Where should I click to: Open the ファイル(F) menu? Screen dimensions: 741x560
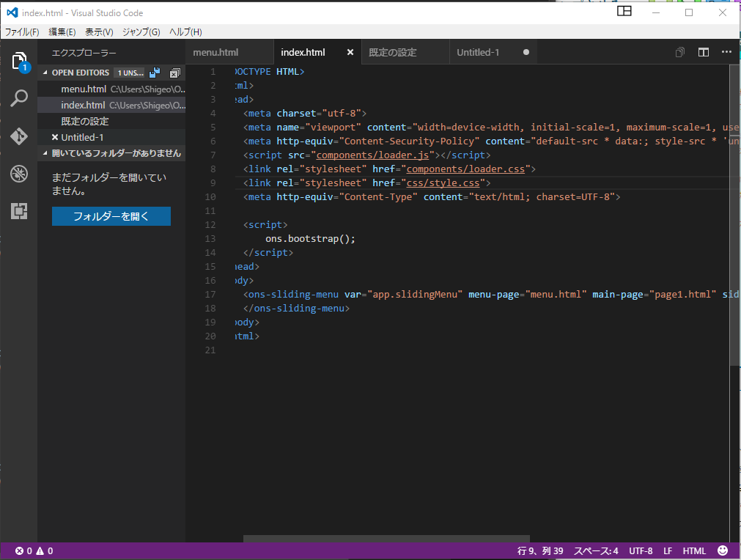[x=22, y=32]
